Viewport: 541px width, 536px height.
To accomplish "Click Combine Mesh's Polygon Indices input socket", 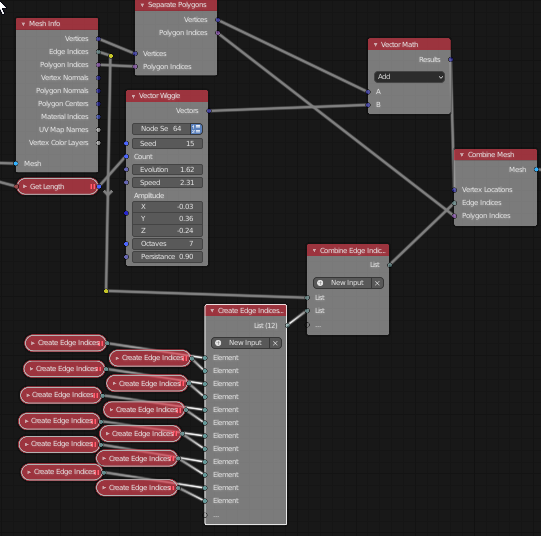I will pyautogui.click(x=454, y=216).
